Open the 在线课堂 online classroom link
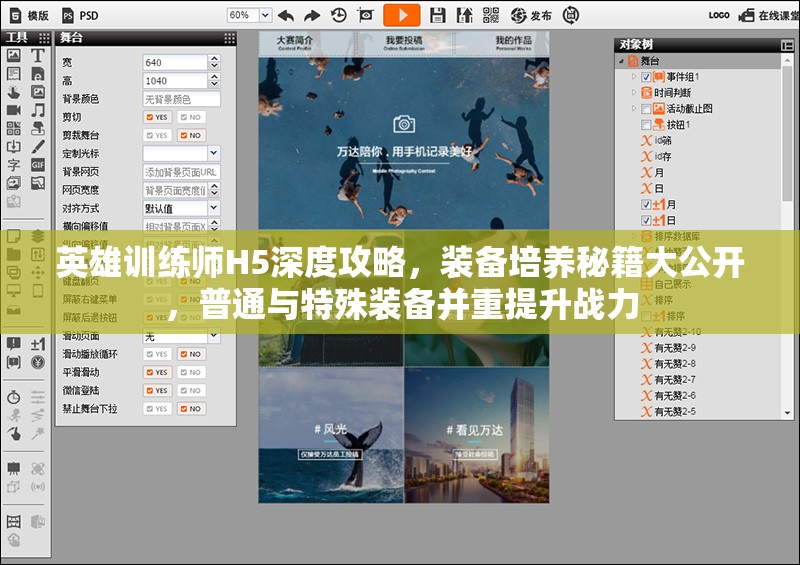800x565 pixels. [x=769, y=15]
